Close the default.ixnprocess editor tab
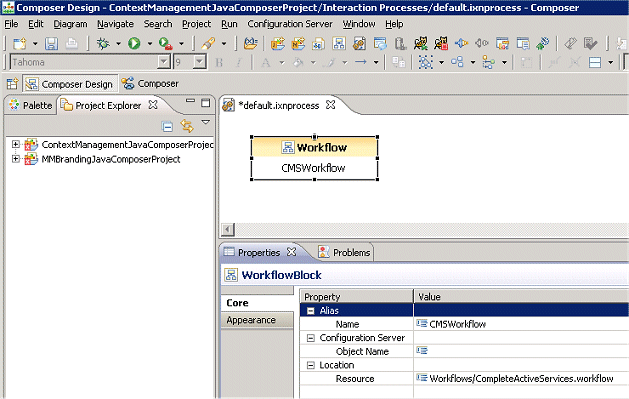This screenshot has height=399, width=629. 331,105
